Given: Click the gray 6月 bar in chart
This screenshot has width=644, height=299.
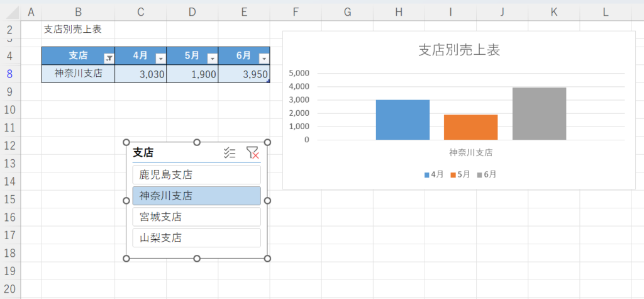Looking at the screenshot, I should [x=539, y=113].
